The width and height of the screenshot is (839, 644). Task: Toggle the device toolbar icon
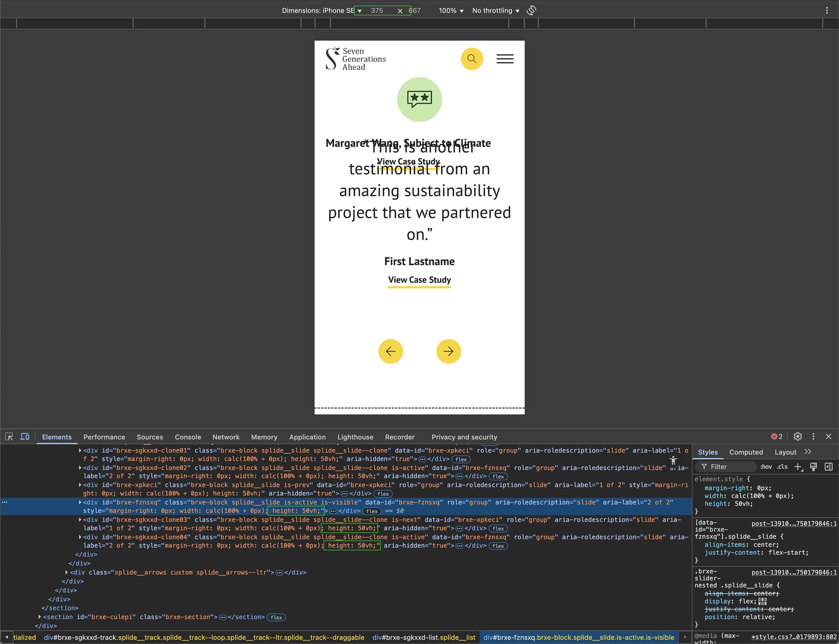pos(25,436)
